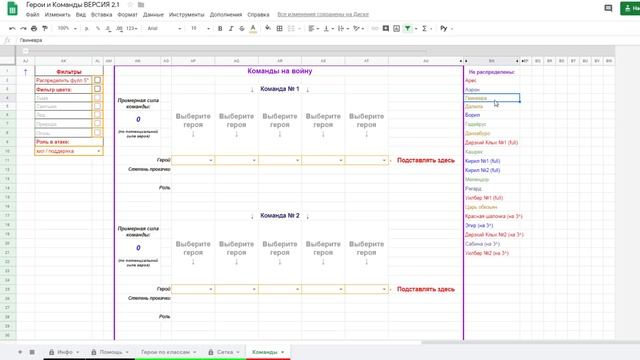Toggle the Фильтр цвета checkbox

(x=97, y=89)
